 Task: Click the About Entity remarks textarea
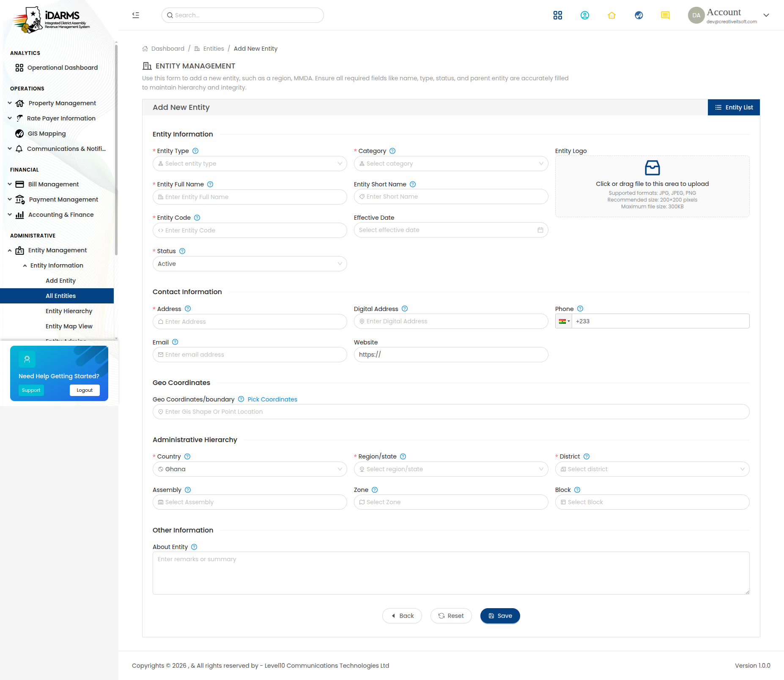451,573
